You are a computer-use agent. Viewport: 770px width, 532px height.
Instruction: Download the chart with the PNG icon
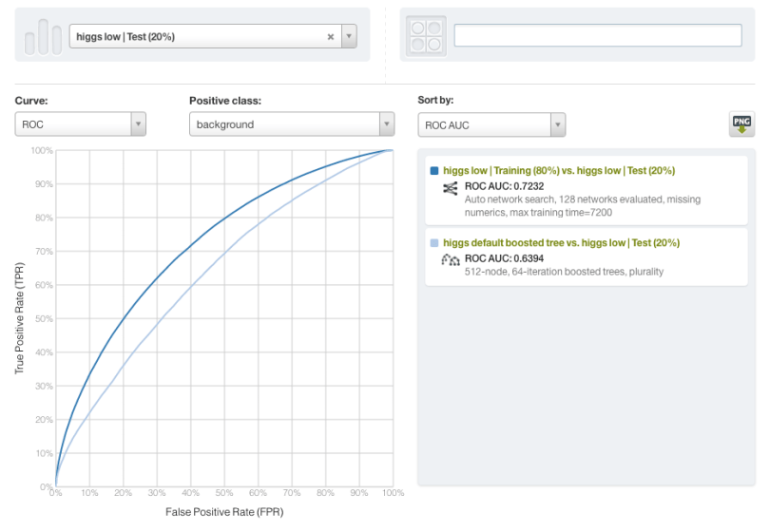pyautogui.click(x=741, y=124)
